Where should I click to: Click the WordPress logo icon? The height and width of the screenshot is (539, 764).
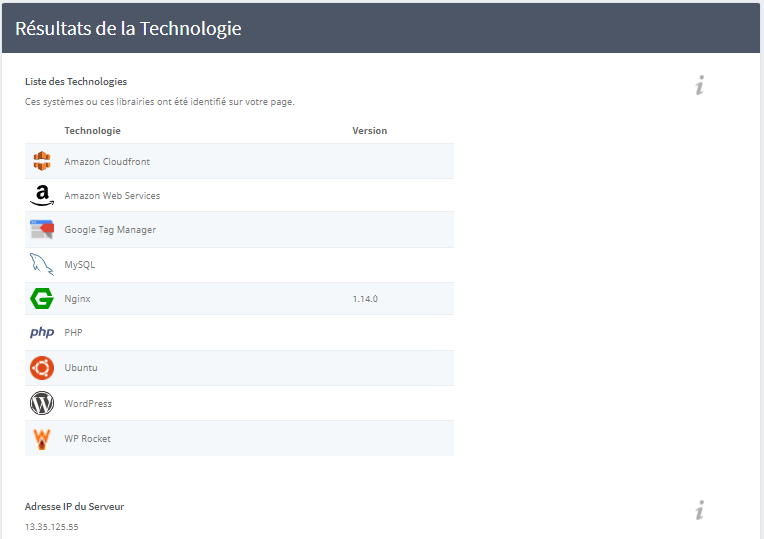(x=42, y=404)
